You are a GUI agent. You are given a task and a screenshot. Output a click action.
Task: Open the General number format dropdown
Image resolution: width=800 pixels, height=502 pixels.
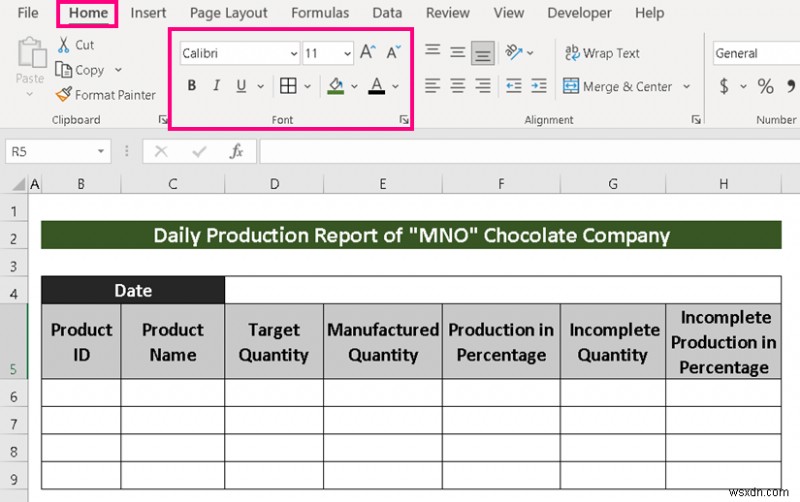tap(756, 53)
